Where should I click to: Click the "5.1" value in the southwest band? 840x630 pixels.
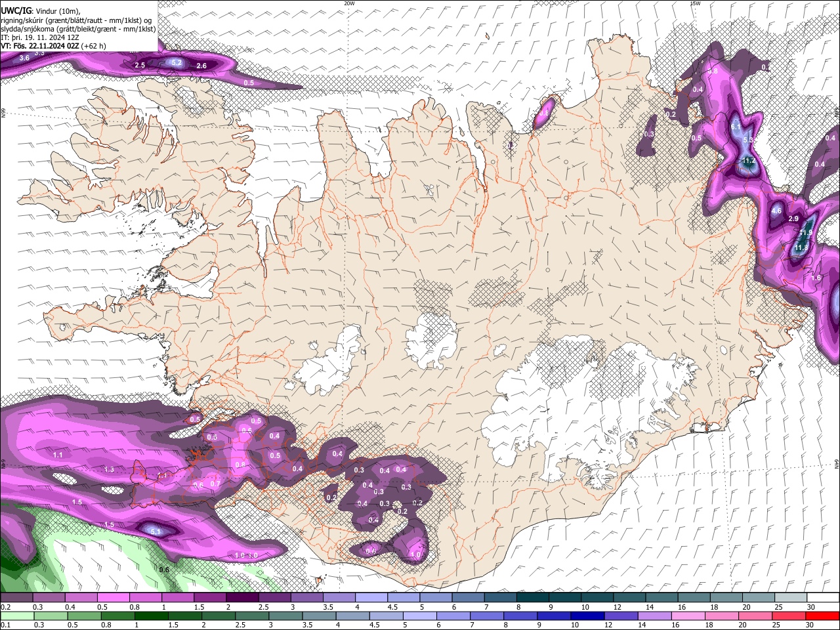tap(156, 532)
